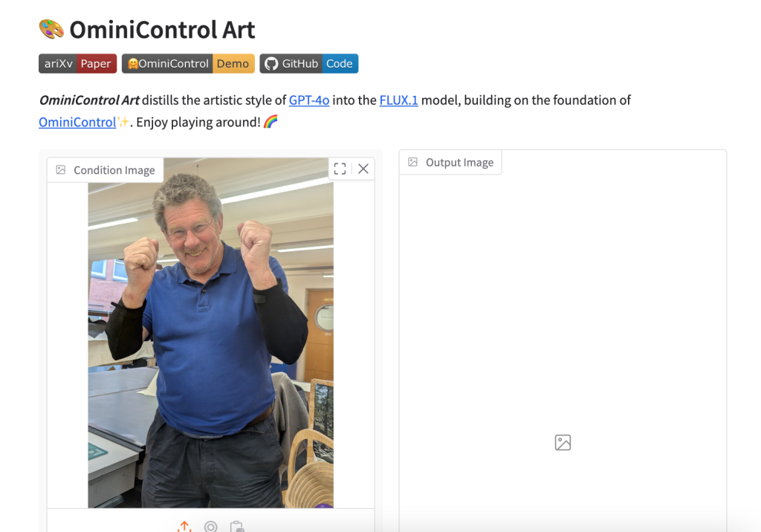This screenshot has width=761, height=532.
Task: Open the OminiControl link in description
Action: [x=77, y=122]
